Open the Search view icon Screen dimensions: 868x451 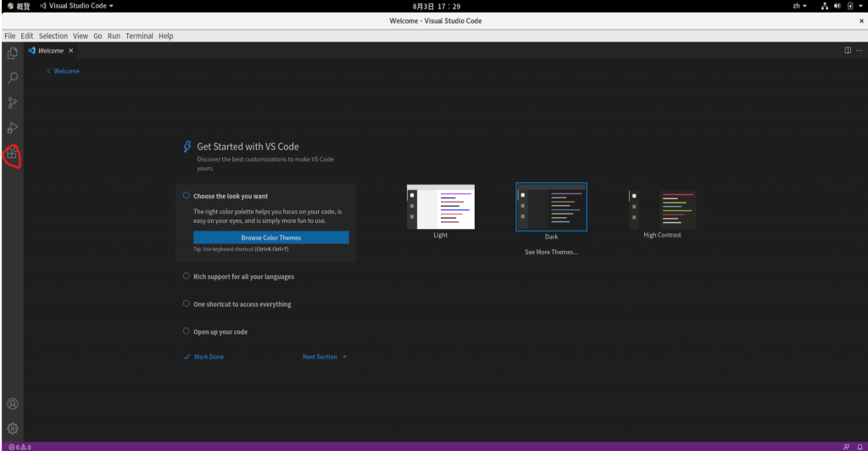coord(12,78)
